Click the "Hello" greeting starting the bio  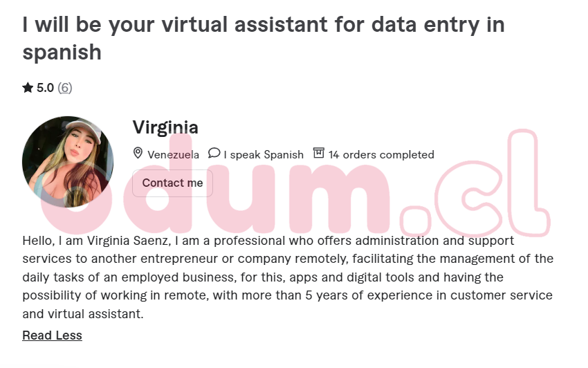[37, 241]
